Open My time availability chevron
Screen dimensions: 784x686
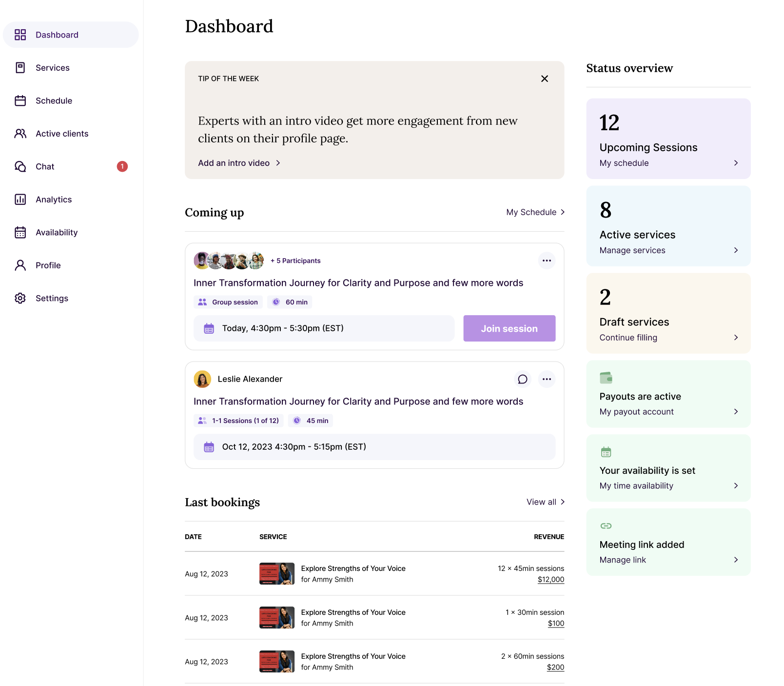(x=736, y=485)
